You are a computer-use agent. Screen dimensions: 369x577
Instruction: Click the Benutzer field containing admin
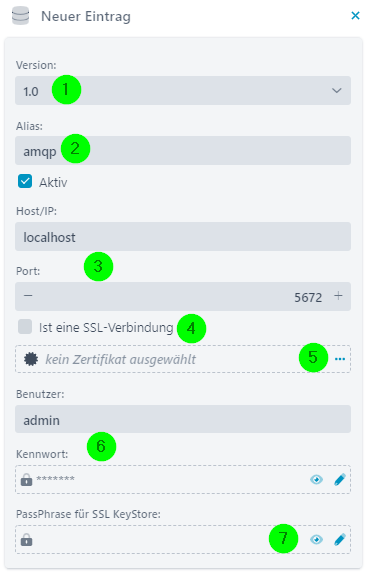coord(183,419)
